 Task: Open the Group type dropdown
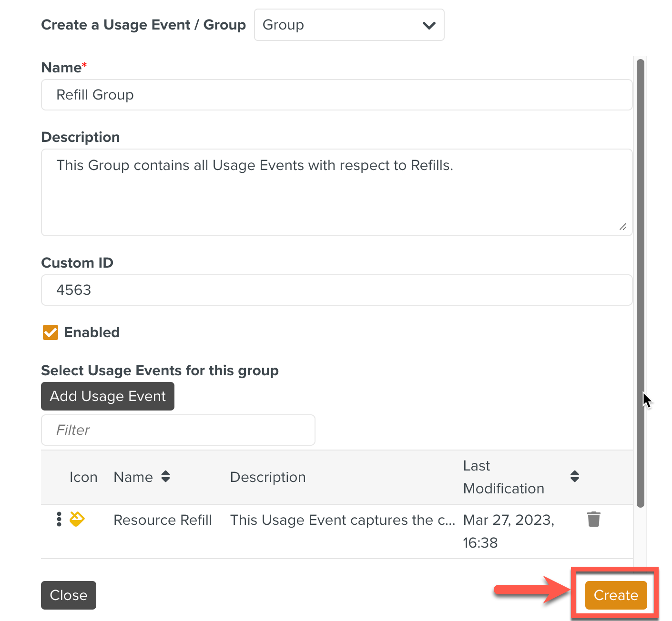click(349, 25)
